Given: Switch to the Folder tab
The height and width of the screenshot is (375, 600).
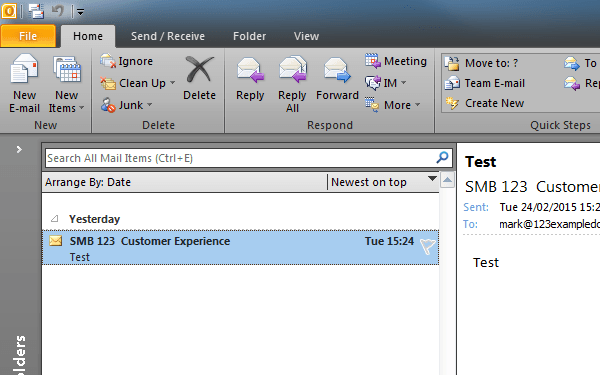Looking at the screenshot, I should (249, 36).
